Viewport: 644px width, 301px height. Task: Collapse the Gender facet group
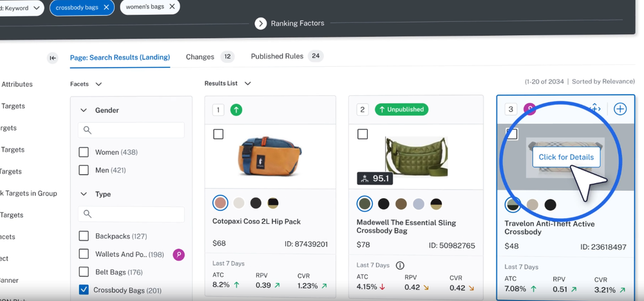84,111
